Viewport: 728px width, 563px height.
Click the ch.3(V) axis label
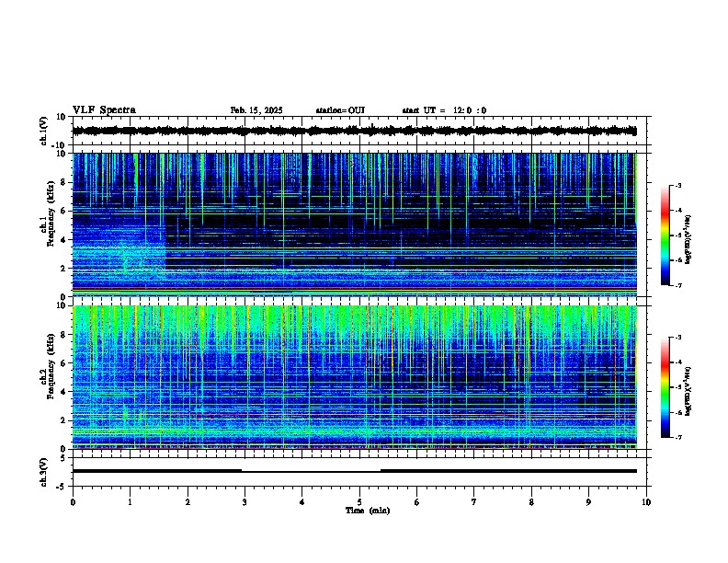[44, 472]
